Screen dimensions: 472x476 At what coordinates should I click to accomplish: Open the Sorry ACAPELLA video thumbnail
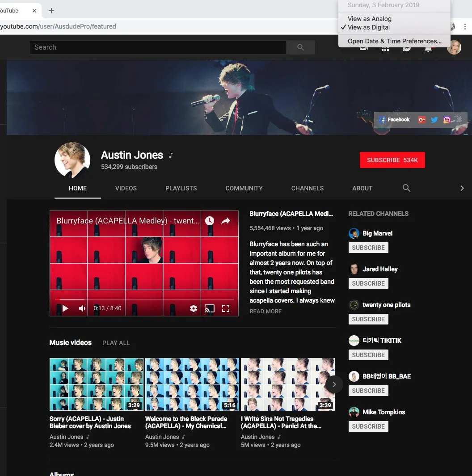click(x=96, y=384)
